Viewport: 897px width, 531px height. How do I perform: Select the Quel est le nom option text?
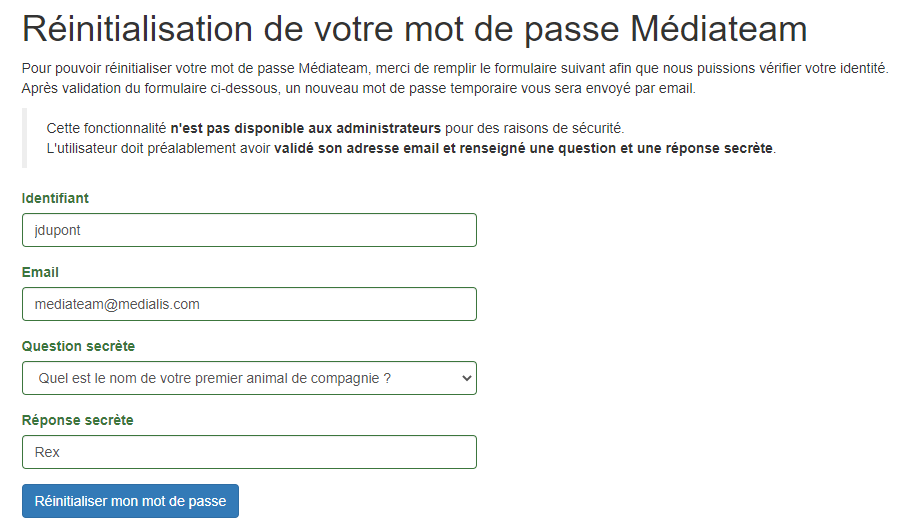pos(215,378)
